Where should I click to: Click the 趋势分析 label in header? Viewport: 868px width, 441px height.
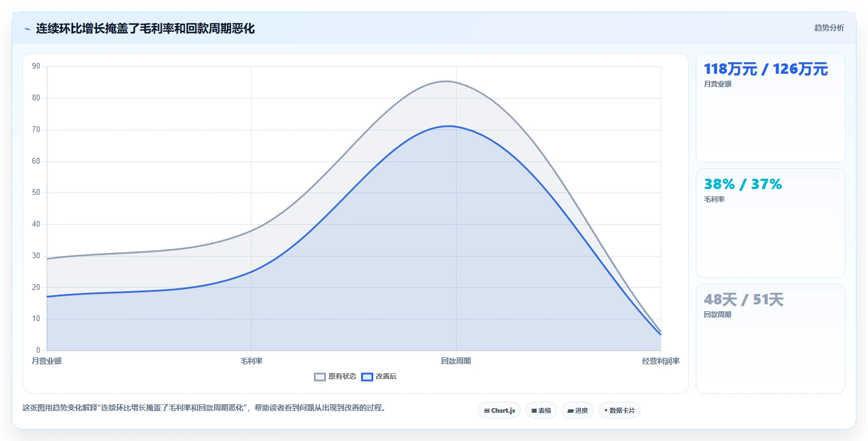829,28
